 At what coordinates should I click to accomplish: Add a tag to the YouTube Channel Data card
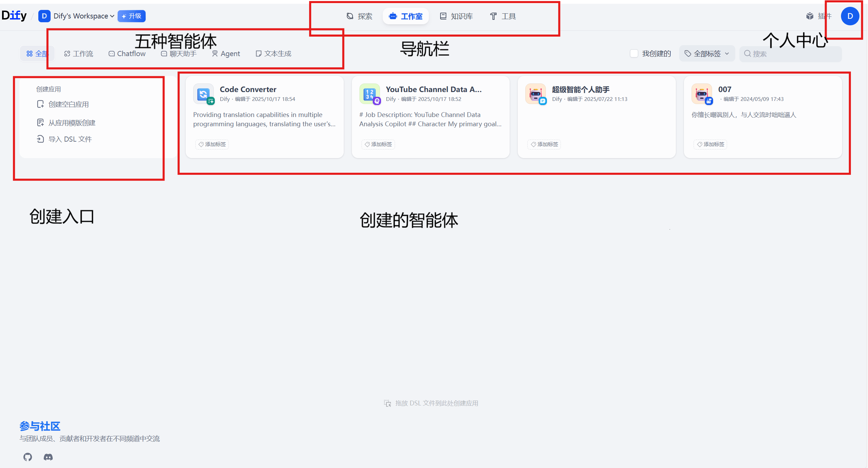click(x=378, y=144)
